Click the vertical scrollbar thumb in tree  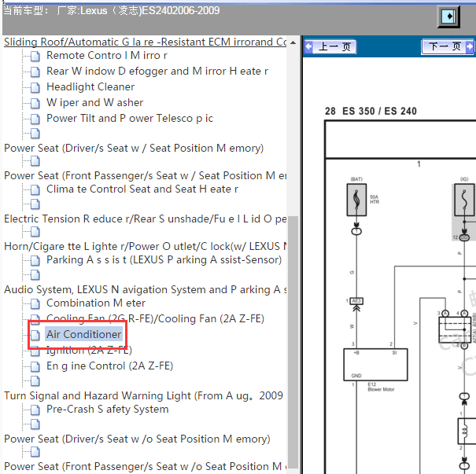coord(293,343)
